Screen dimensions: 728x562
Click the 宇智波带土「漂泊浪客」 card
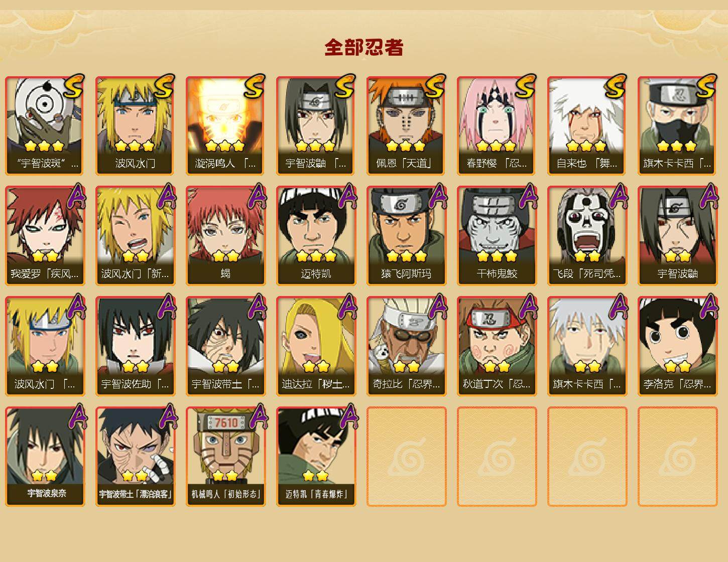(x=135, y=457)
